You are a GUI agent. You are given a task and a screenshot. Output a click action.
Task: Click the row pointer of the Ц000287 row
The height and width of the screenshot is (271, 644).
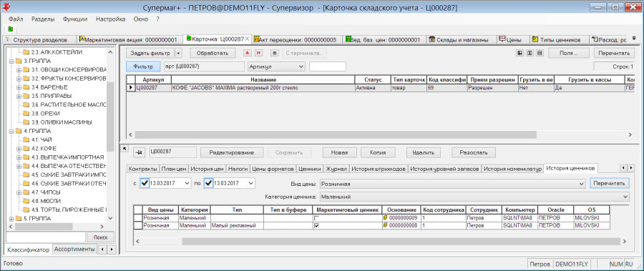pos(131,87)
